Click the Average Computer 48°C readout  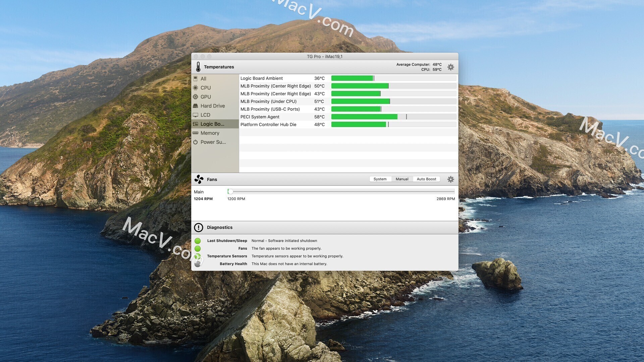coord(419,64)
